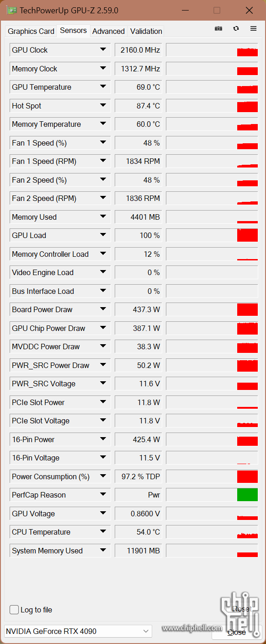Open the NVIDIA GeForce RTX 4090 selector
The image size is (266, 644).
pyautogui.click(x=78, y=631)
